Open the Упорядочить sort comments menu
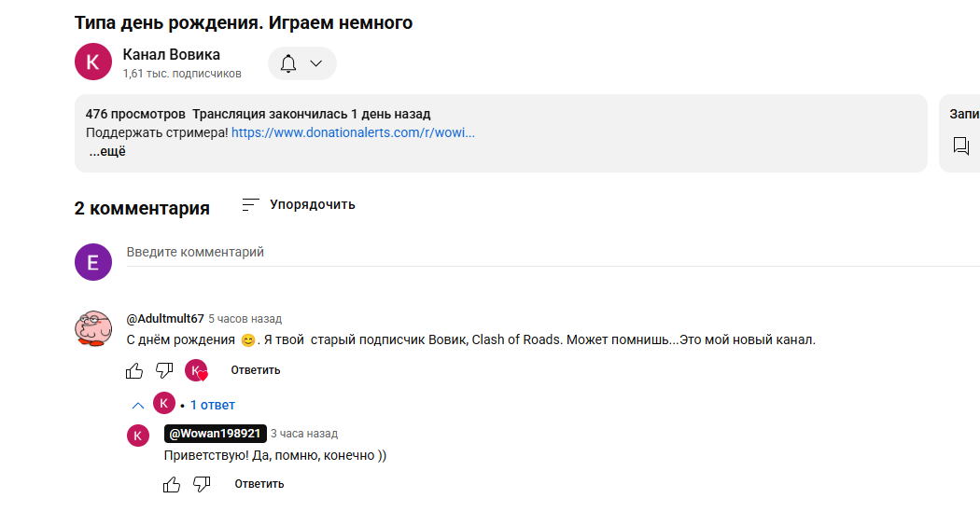 point(298,205)
